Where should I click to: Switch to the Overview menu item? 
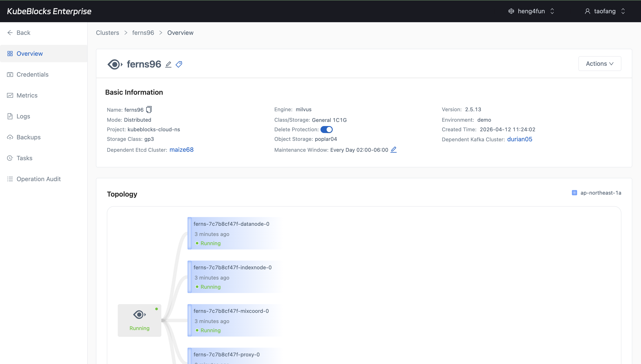click(29, 53)
